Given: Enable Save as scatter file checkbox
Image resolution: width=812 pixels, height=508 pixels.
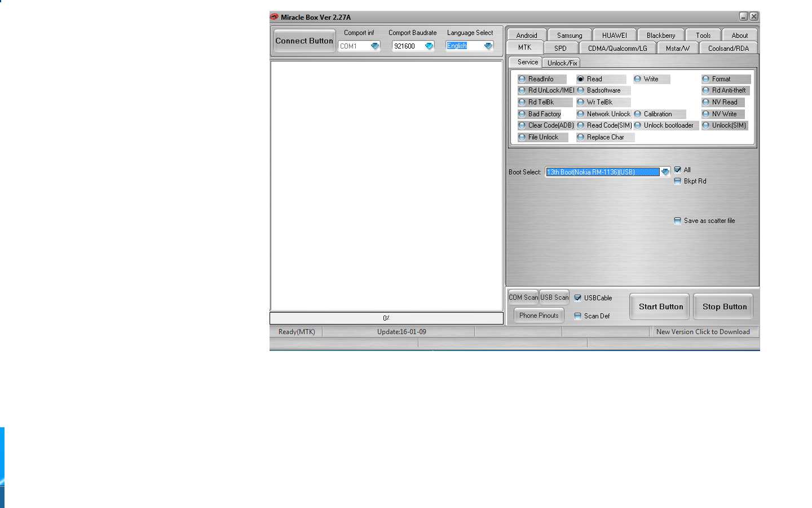Looking at the screenshot, I should tap(678, 221).
